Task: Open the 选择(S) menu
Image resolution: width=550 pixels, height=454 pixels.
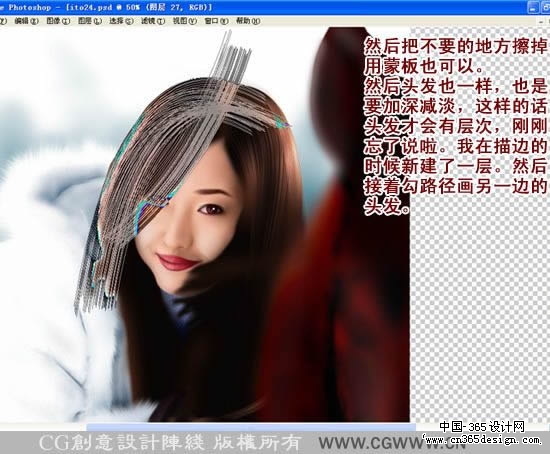Action: 121,21
